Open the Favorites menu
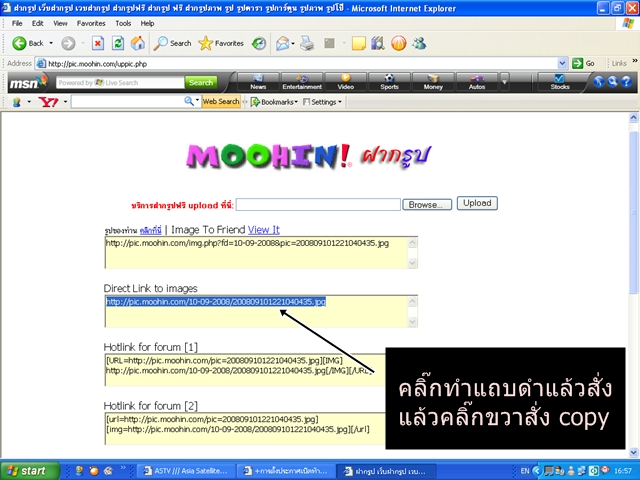Screen dimensions: 640x480 click(91, 23)
